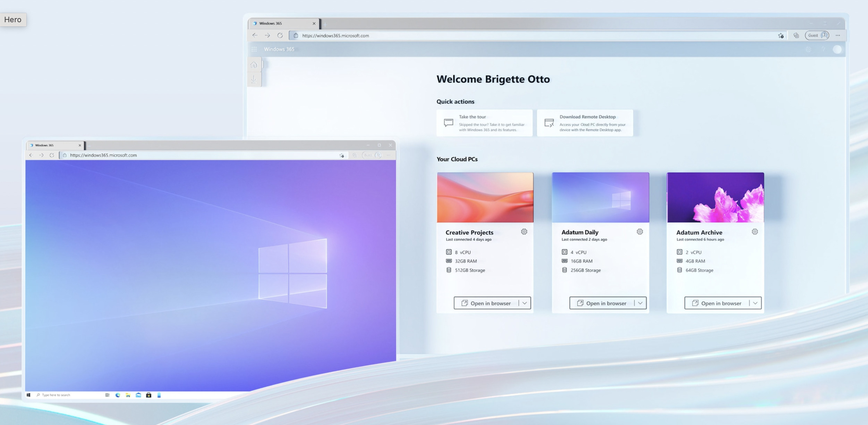This screenshot has width=868, height=425.
Task: Click the favorites star in the small browser window
Action: tap(342, 156)
